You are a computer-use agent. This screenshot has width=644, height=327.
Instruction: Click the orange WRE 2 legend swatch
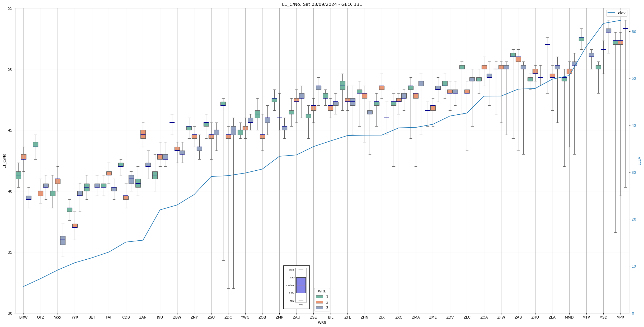coord(319,302)
